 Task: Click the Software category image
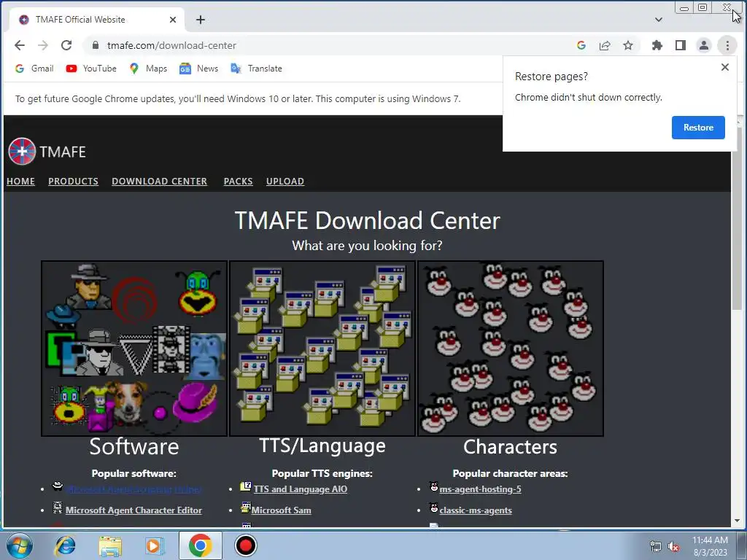(x=134, y=348)
